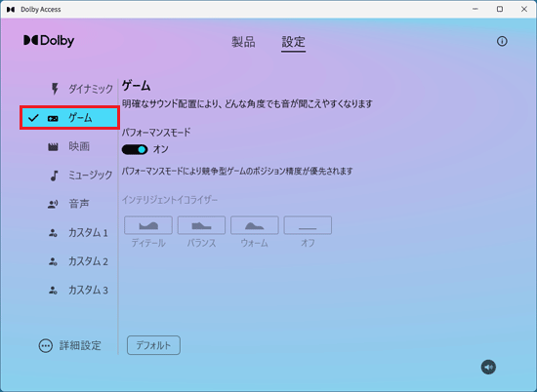Click the 映画 clapperboard icon
Screen dimensions: 537x392
[x=53, y=147]
